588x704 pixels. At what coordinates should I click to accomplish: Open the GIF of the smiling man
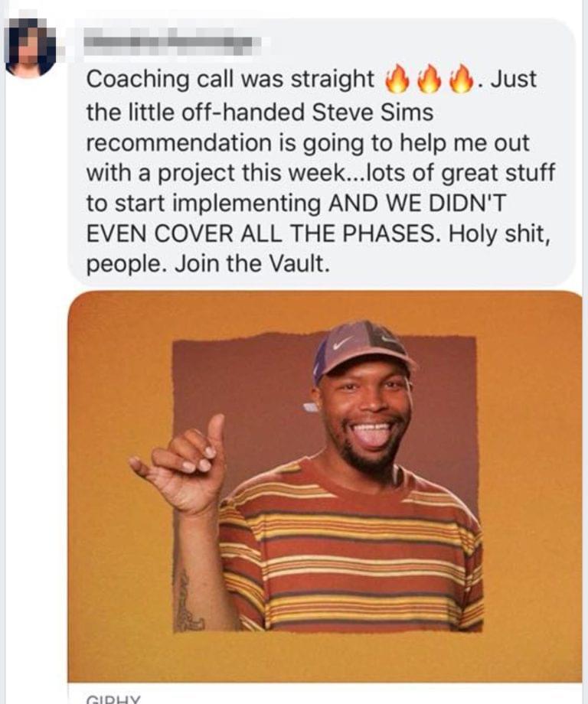pyautogui.click(x=325, y=487)
